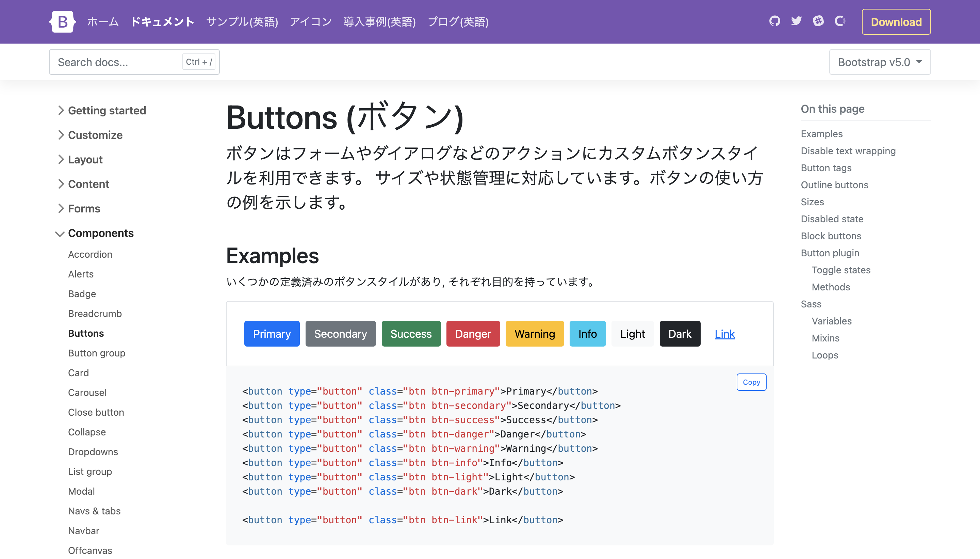980x559 pixels.
Task: Click the red Danger button
Action: (x=473, y=334)
